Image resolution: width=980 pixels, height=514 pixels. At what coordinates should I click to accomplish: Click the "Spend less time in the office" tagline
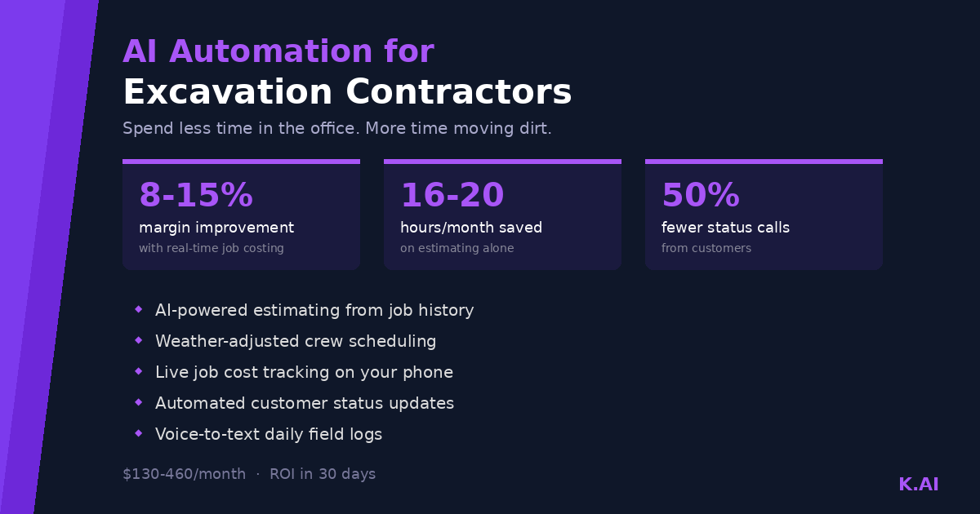pyautogui.click(x=336, y=129)
